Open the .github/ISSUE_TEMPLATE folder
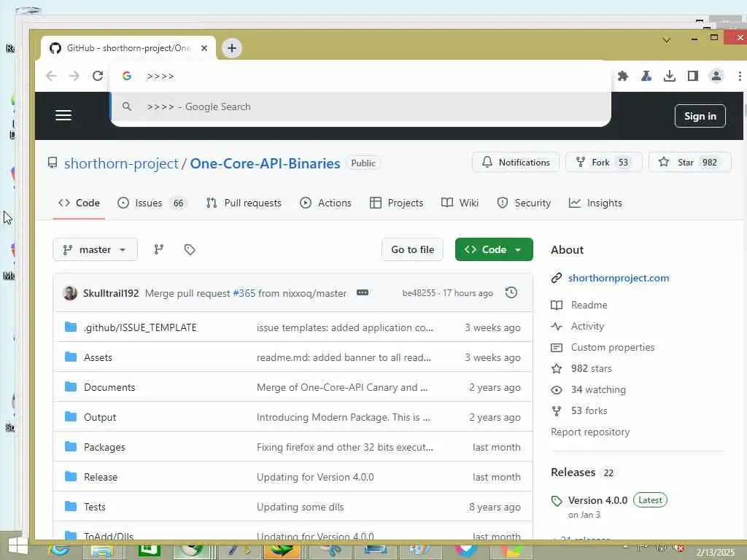This screenshot has height=560, width=747. coord(140,327)
